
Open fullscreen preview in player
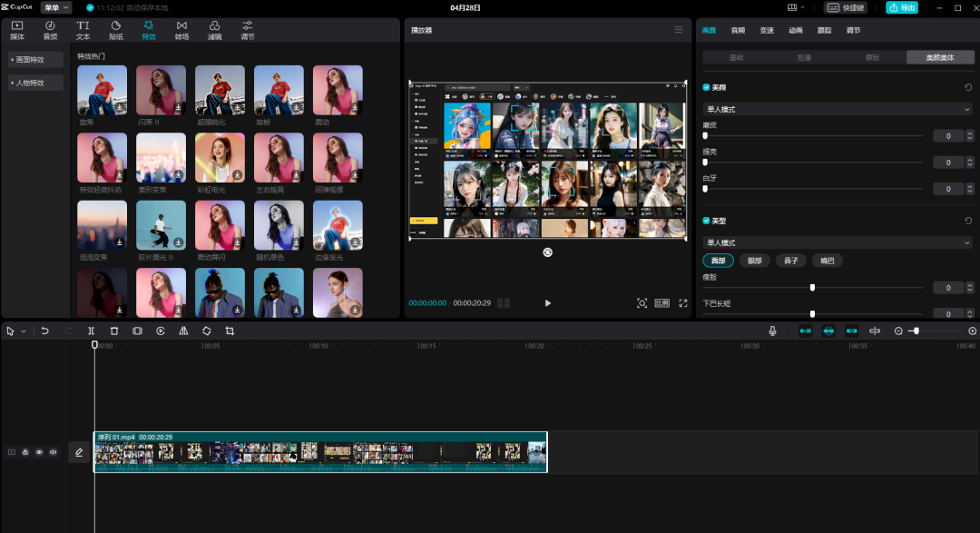pos(683,302)
